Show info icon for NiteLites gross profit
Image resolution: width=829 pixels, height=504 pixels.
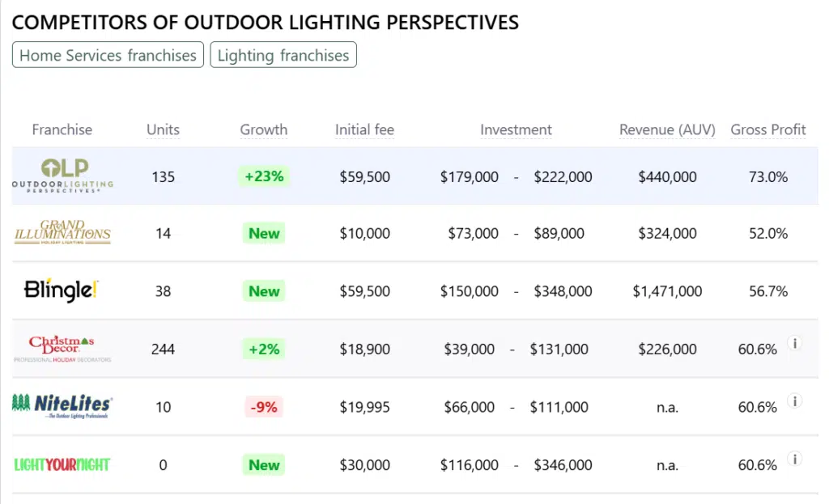coord(795,401)
